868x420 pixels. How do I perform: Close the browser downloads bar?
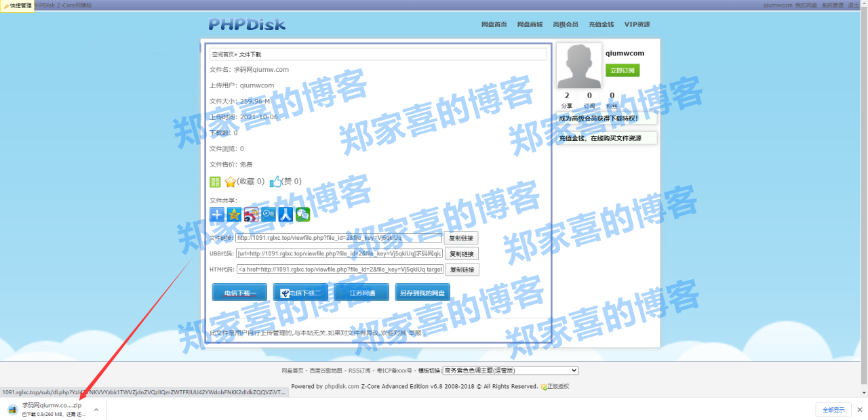(859, 409)
